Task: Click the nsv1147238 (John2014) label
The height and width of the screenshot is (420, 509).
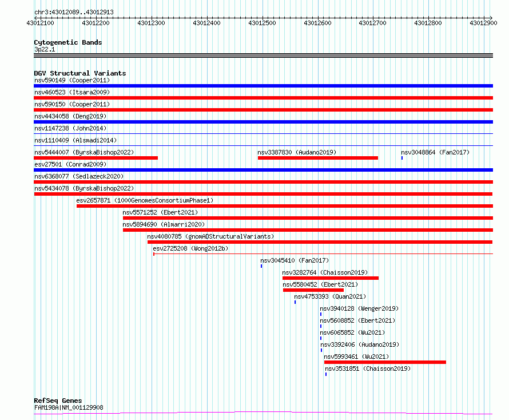Action: [x=70, y=128]
